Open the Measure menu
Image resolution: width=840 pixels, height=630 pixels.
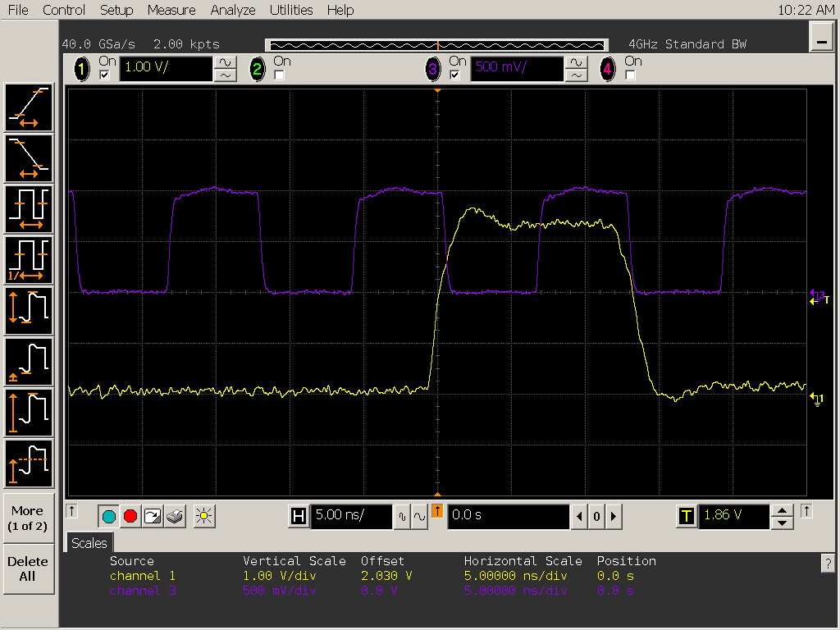(171, 10)
